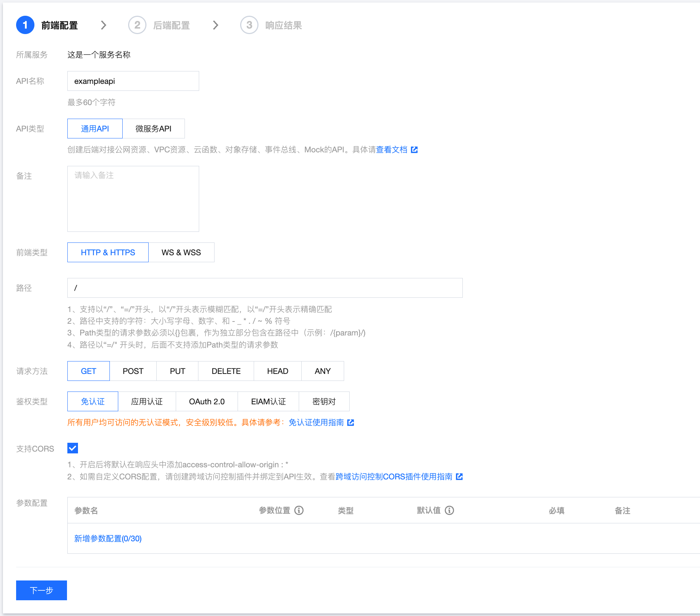
Task: Select 密钥对 auth type
Action: pos(324,401)
